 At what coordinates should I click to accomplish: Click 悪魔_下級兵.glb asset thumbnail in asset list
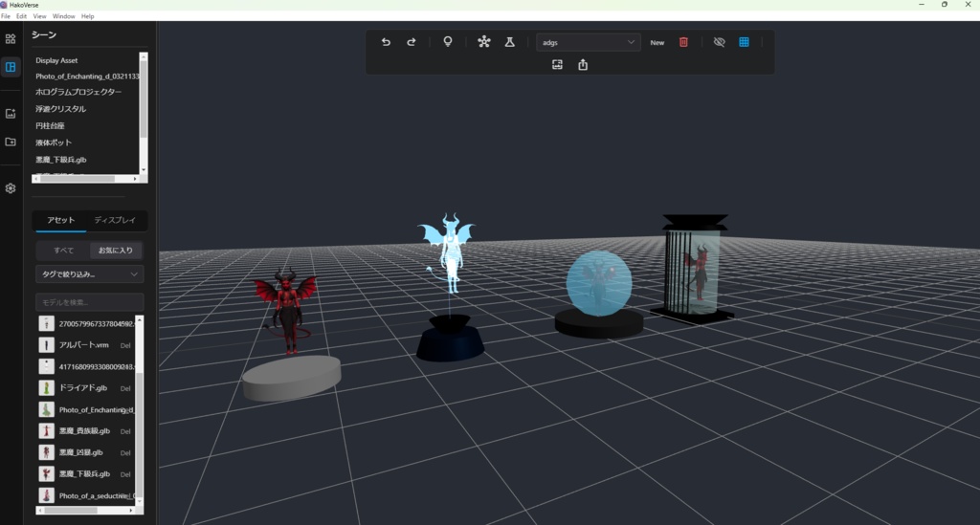[x=46, y=473]
